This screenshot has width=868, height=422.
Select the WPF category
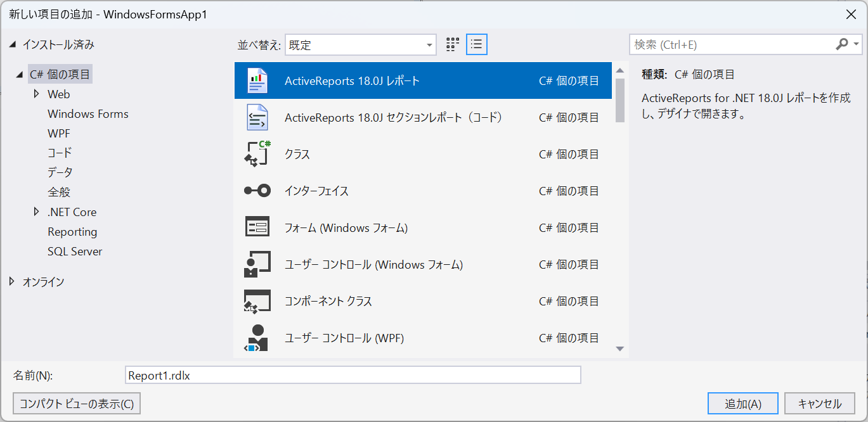(59, 134)
